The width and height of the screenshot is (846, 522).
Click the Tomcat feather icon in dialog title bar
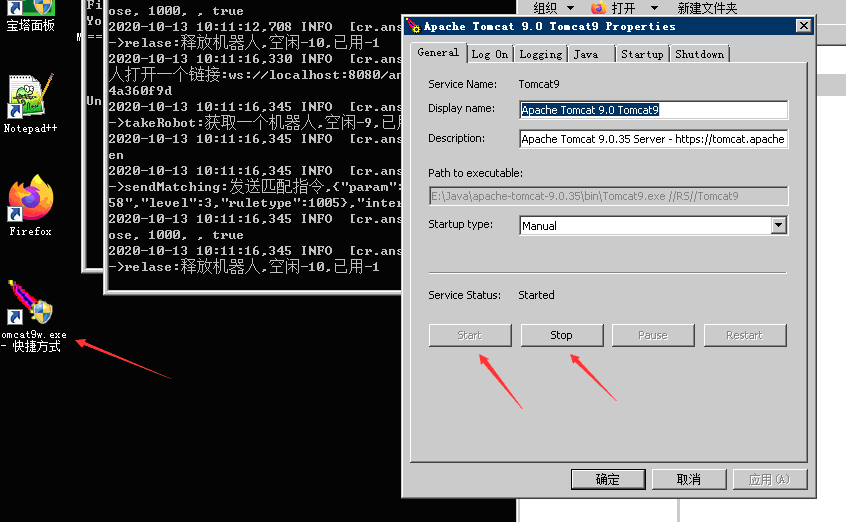coord(414,26)
